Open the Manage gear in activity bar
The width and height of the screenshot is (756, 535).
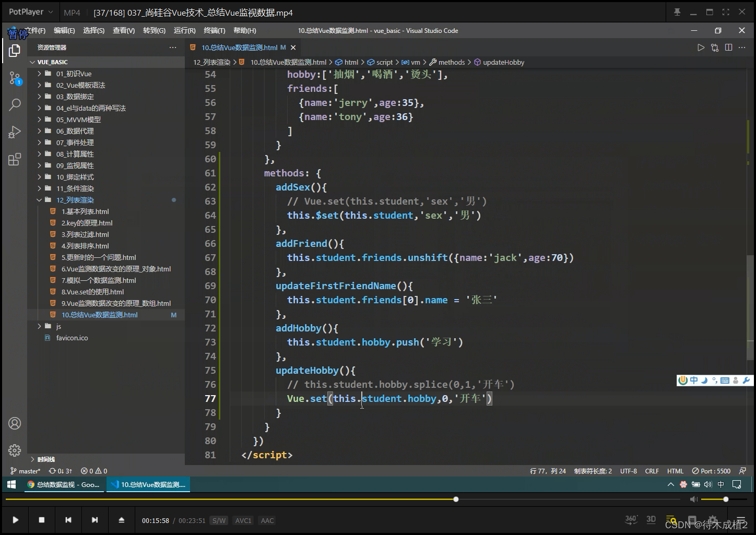[15, 450]
